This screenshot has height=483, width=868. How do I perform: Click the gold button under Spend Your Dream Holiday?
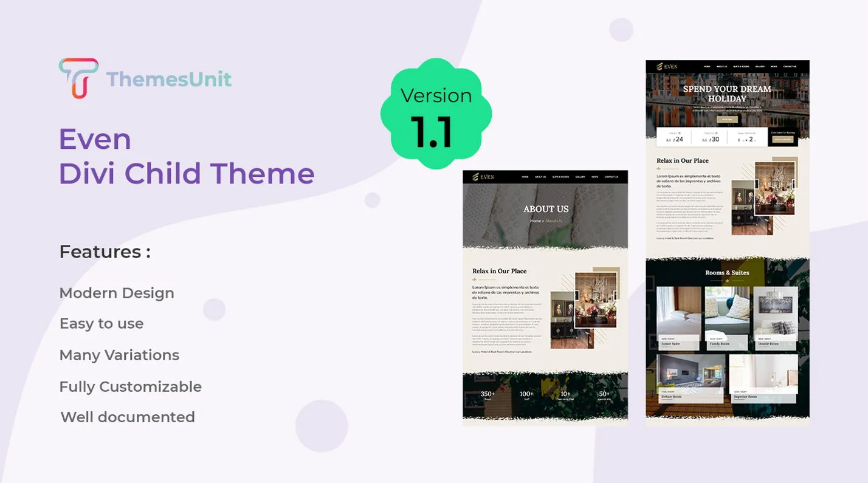[727, 120]
